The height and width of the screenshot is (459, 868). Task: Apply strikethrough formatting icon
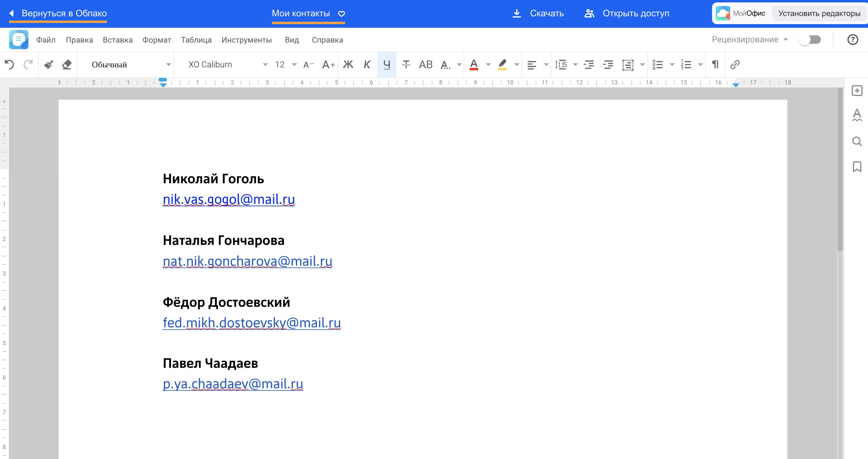click(406, 64)
